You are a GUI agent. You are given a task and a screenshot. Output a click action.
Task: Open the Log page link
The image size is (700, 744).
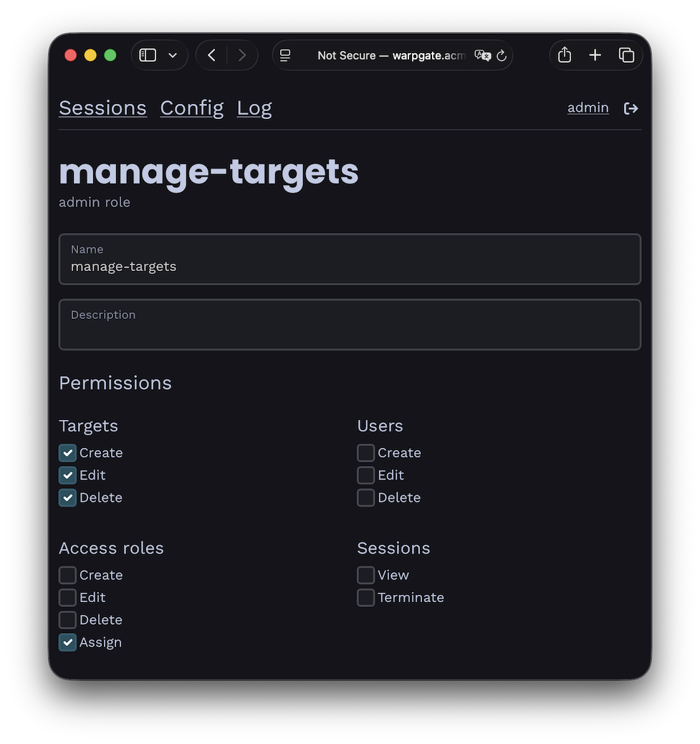254,108
